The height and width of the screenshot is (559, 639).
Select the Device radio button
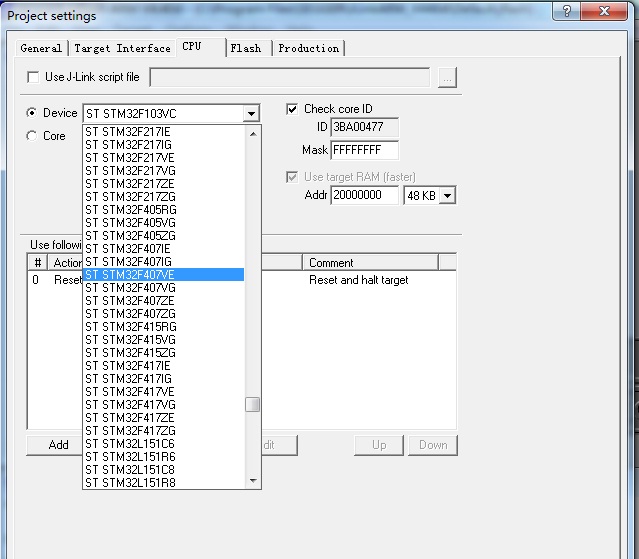(31, 112)
